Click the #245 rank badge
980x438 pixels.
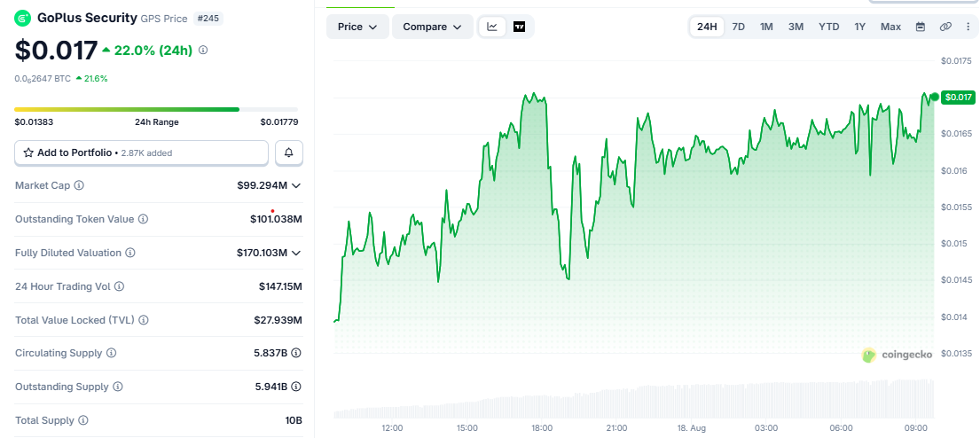click(208, 19)
